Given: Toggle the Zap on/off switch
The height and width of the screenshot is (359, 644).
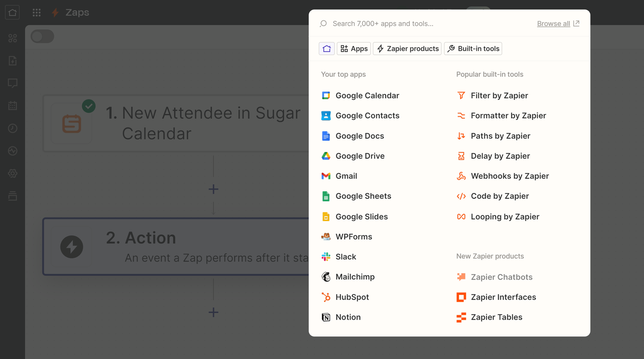Looking at the screenshot, I should (x=42, y=36).
